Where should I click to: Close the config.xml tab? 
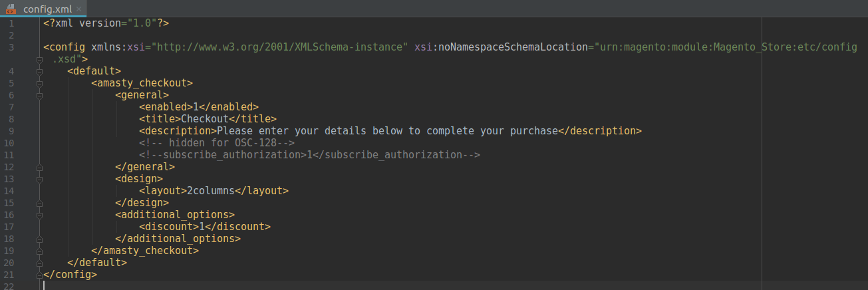coord(78,9)
